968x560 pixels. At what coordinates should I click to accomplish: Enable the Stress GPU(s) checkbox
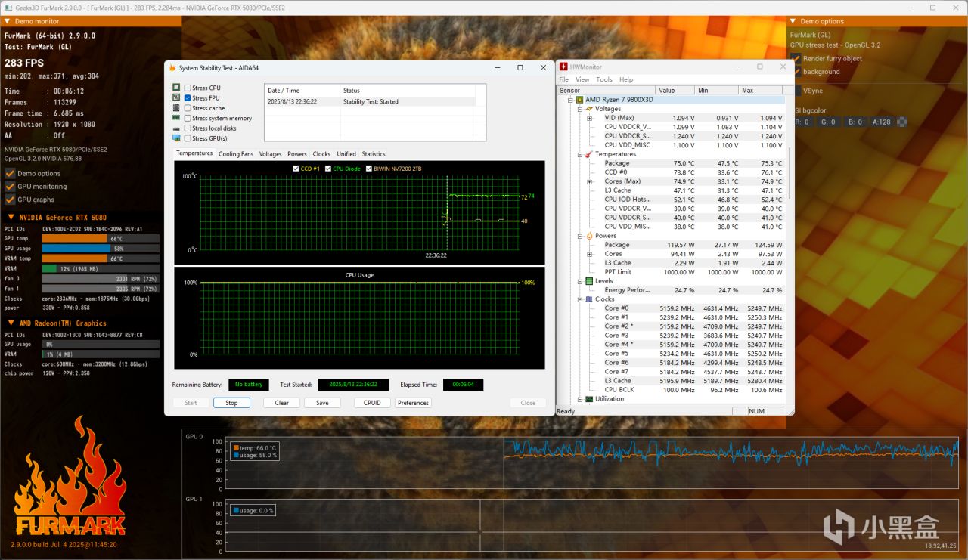(188, 138)
